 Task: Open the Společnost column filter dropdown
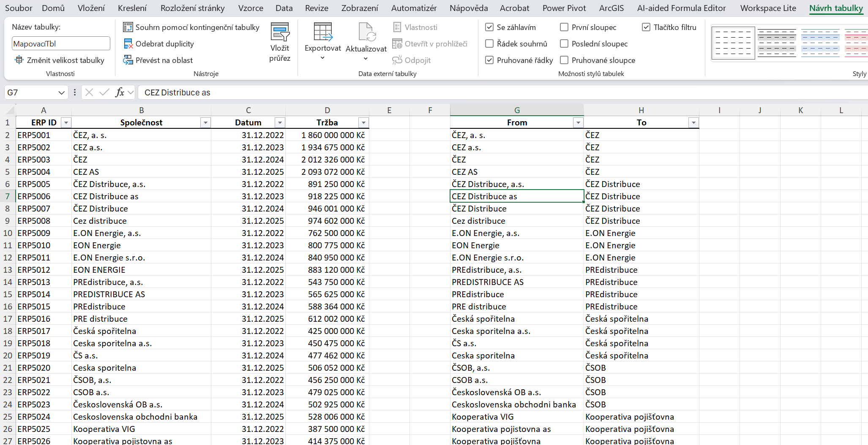(205, 123)
